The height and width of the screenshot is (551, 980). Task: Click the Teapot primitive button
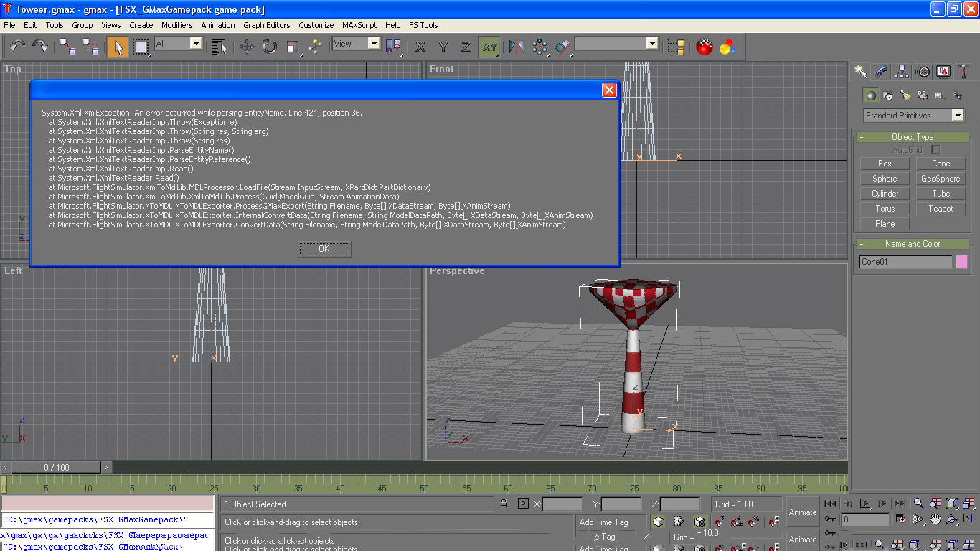(941, 209)
